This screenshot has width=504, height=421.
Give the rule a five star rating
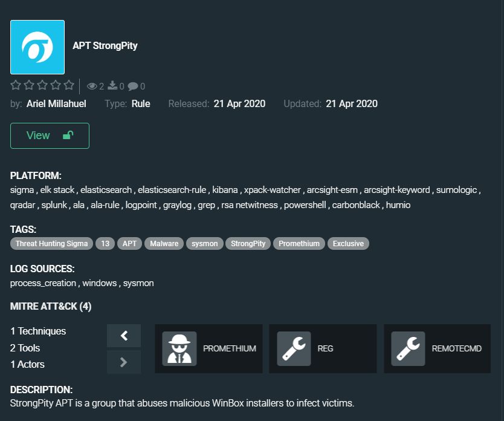pyautogui.click(x=69, y=85)
